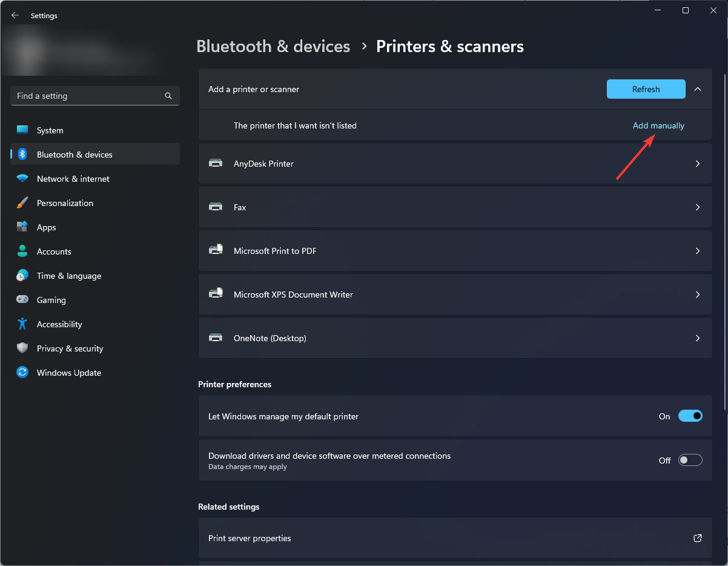Open Accessibility settings page
Screen dimensions: 728x566
(95, 324)
